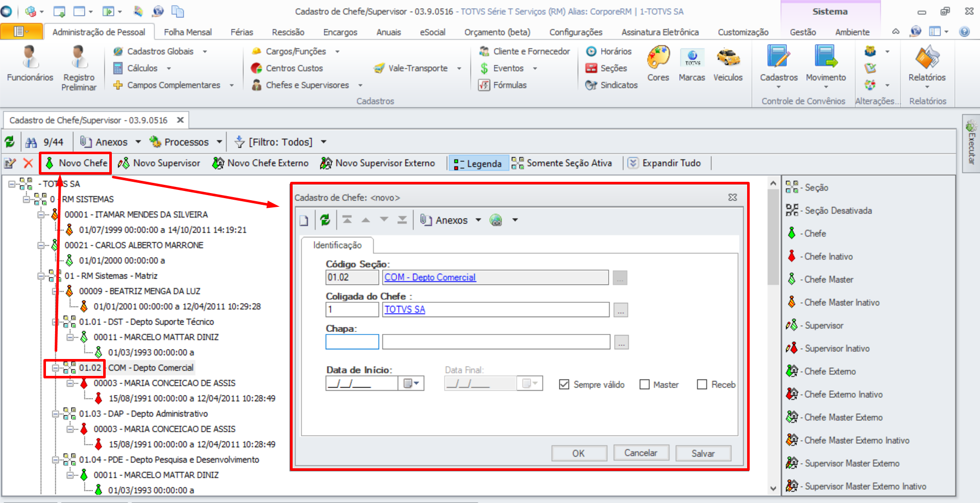The image size is (980, 503).
Task: Click the green refresh icon beside 9/44
Action: click(x=10, y=141)
